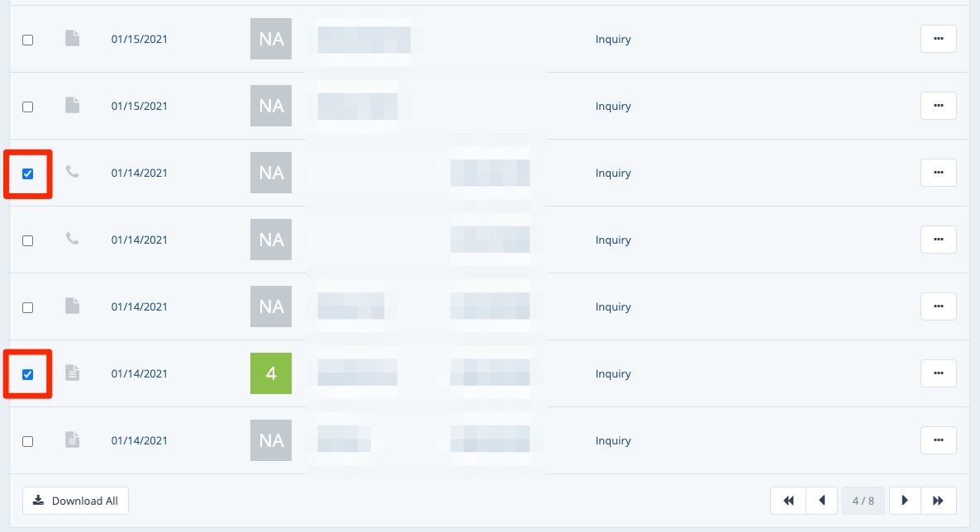Jump to the first page of results
Screen dimensions: 980x532
(x=788, y=501)
